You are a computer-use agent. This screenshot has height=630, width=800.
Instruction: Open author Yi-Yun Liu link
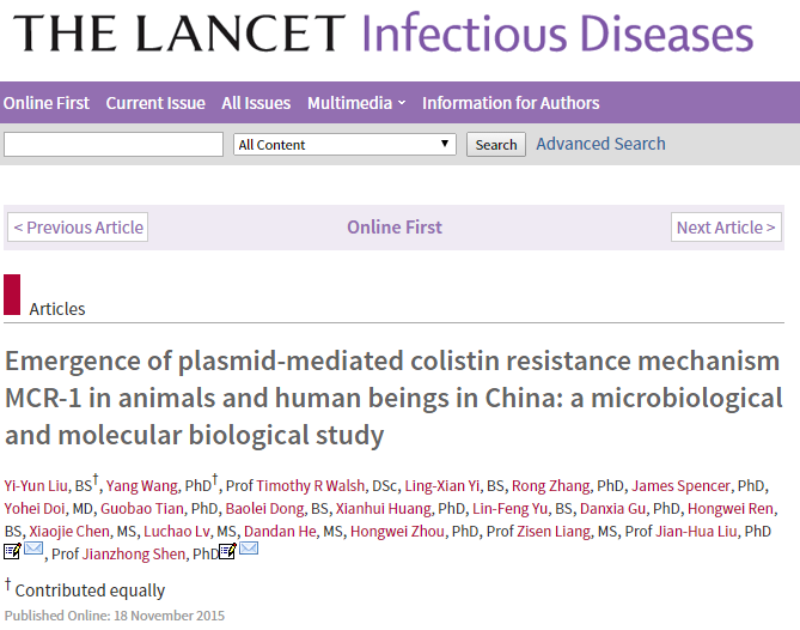tap(36, 486)
